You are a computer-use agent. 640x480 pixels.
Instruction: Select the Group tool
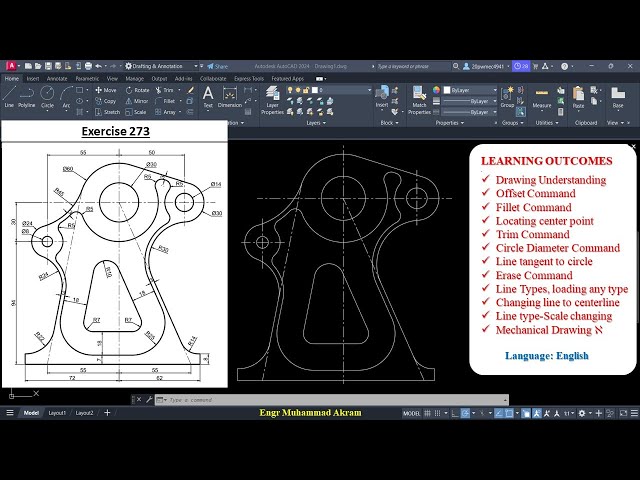507,97
